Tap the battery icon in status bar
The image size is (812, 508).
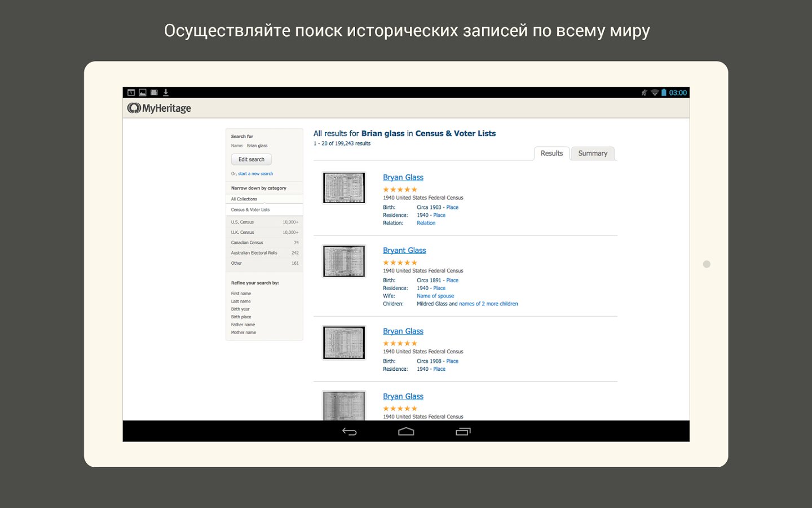tap(664, 93)
